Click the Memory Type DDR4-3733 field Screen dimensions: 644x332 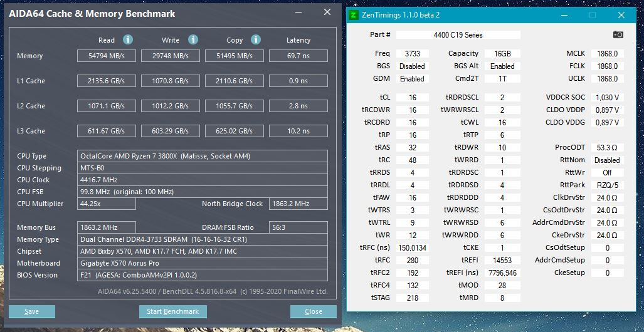click(x=203, y=239)
